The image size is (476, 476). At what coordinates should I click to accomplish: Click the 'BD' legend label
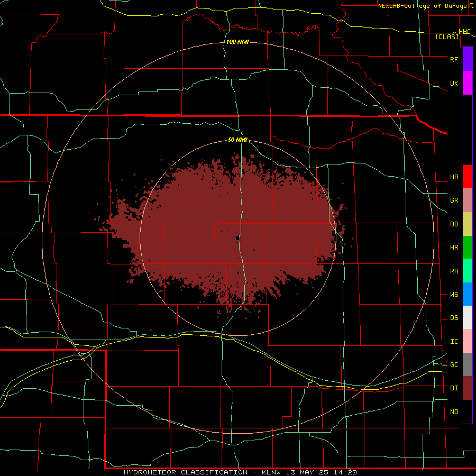(454, 224)
